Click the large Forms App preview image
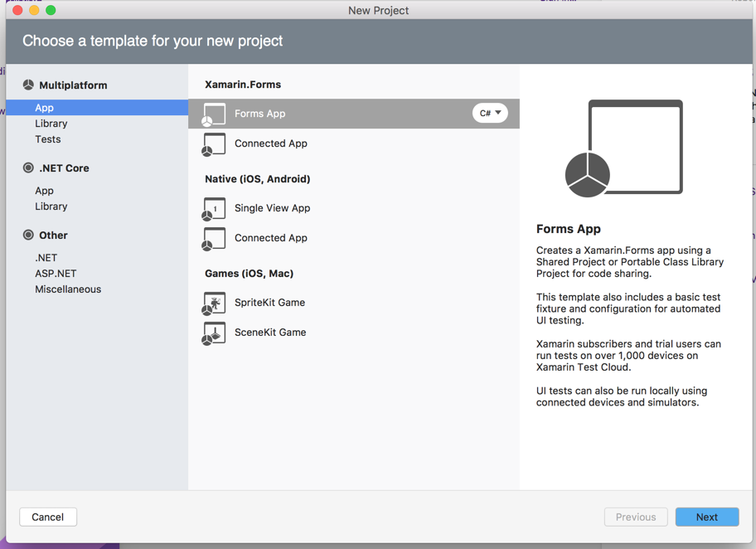Image resolution: width=756 pixels, height=549 pixels. 624,148
